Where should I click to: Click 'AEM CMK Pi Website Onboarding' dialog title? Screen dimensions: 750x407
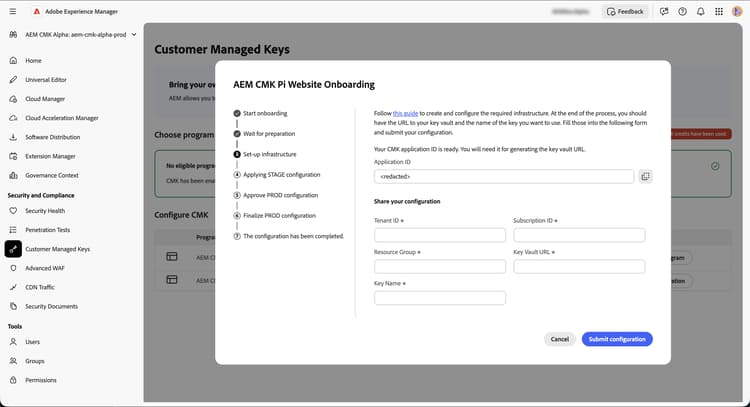304,85
